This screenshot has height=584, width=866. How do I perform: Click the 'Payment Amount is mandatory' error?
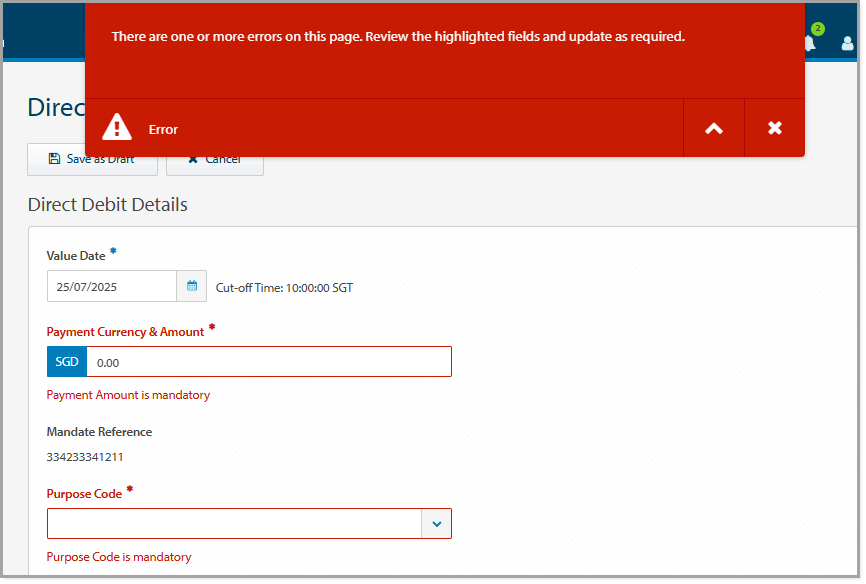(x=128, y=395)
